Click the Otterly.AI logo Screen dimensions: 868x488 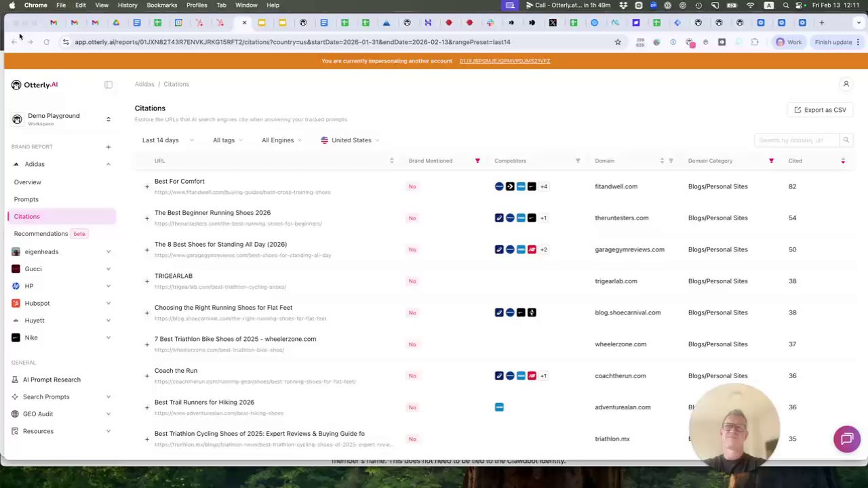[35, 85]
